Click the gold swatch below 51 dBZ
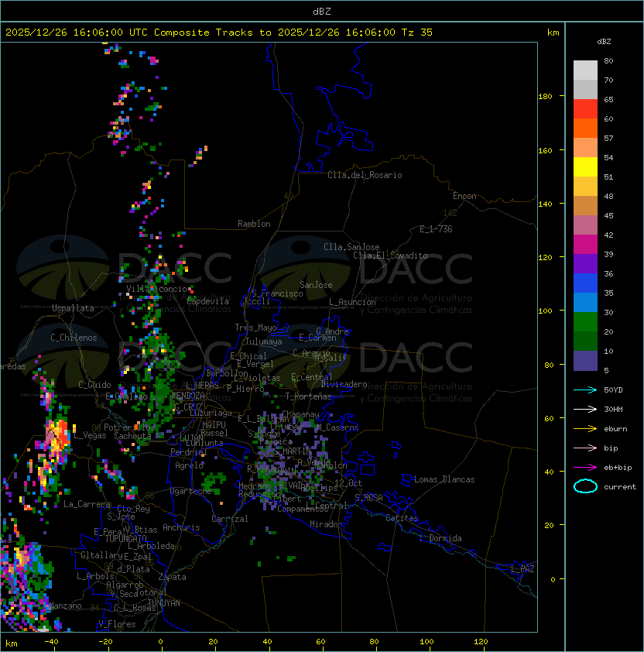 pos(585,187)
